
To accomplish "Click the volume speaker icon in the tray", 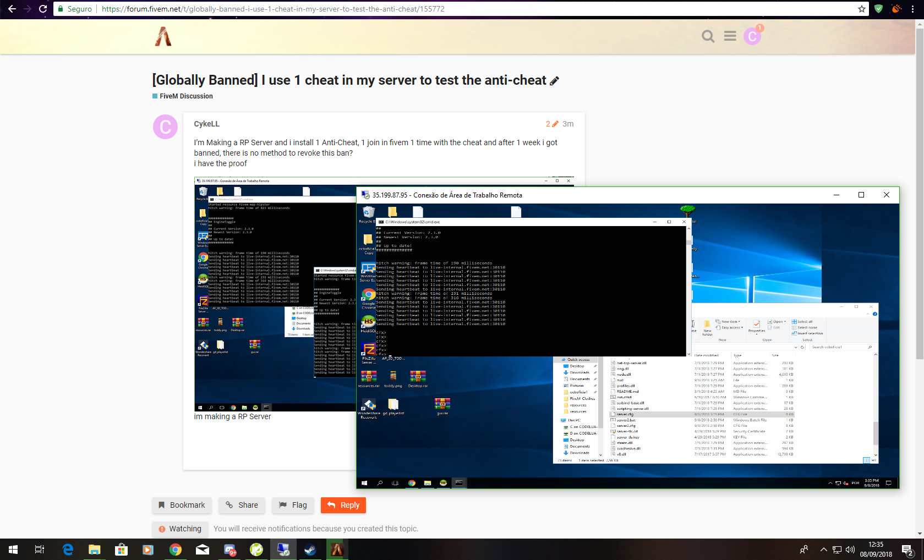I will (x=850, y=549).
